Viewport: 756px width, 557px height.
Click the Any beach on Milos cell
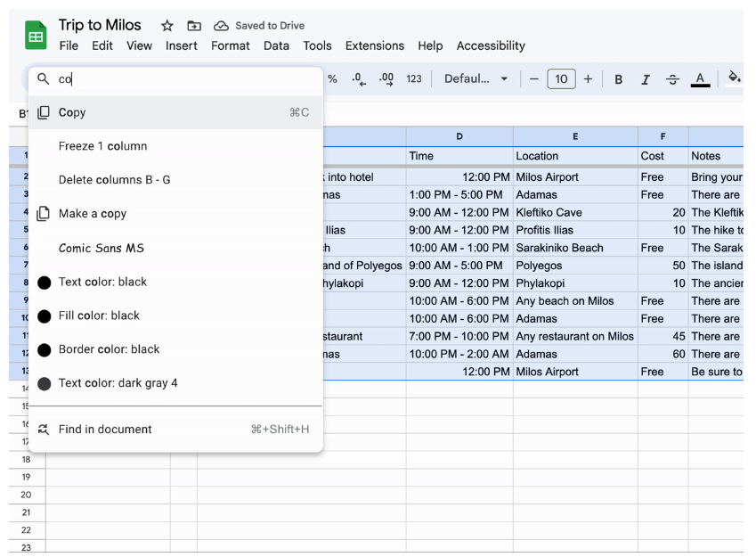tap(575, 300)
